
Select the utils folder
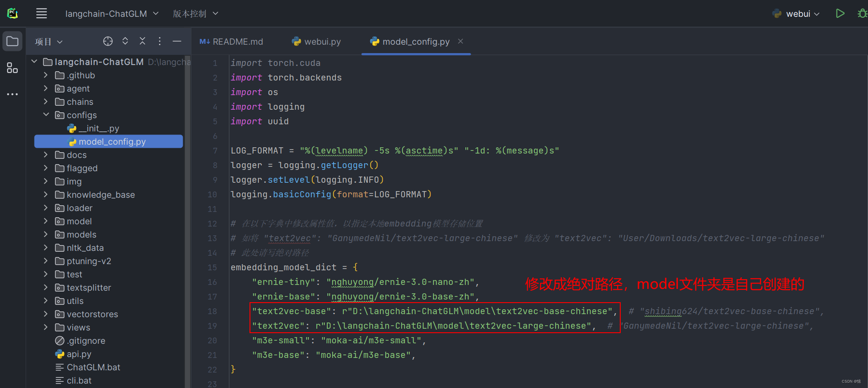[x=69, y=301]
